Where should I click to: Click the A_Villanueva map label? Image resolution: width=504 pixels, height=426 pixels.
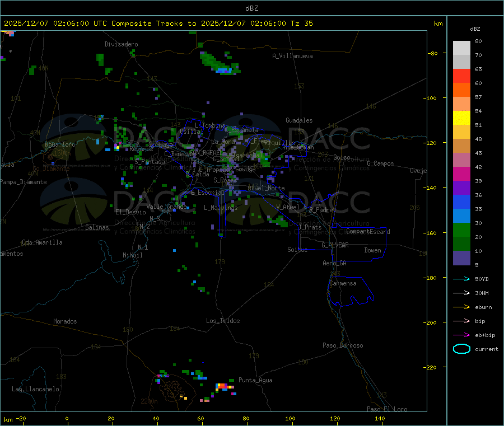pos(292,56)
